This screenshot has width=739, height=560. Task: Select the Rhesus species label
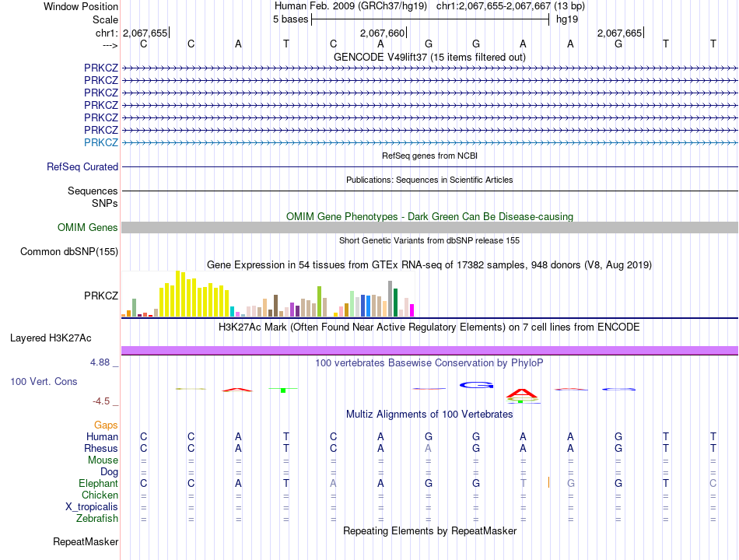[x=101, y=449]
